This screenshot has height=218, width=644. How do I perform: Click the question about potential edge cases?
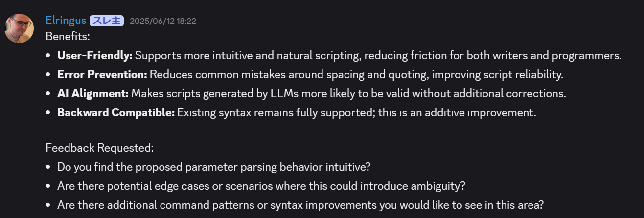click(261, 186)
